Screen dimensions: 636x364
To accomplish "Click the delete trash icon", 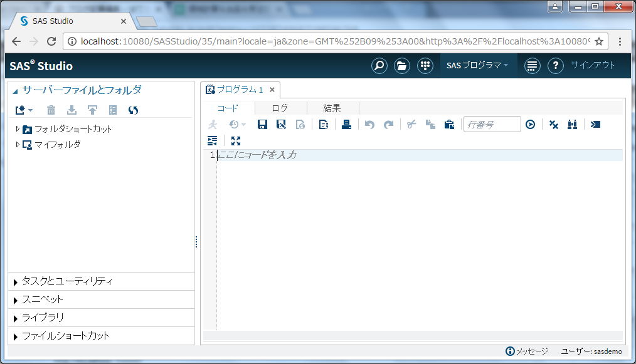I will 51,110.
